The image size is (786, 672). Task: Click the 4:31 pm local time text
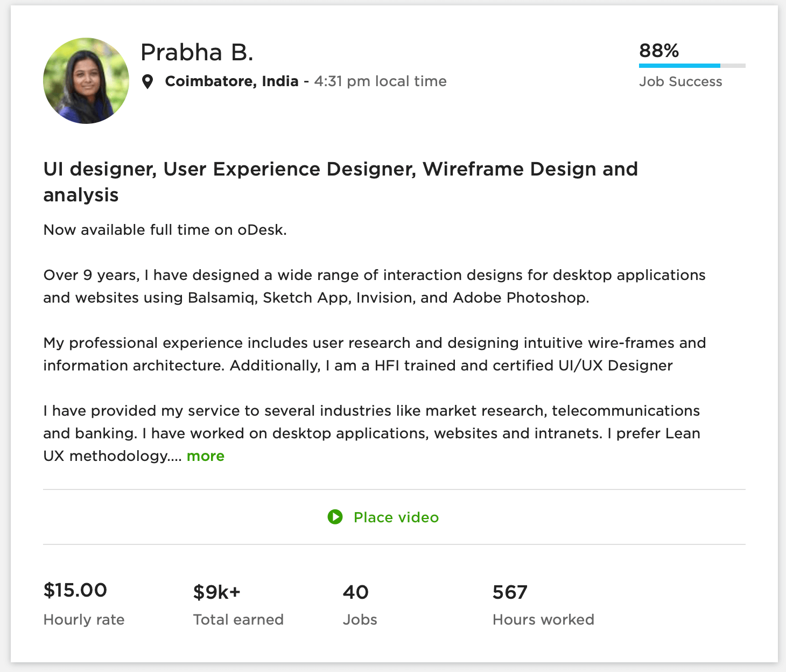coord(380,81)
